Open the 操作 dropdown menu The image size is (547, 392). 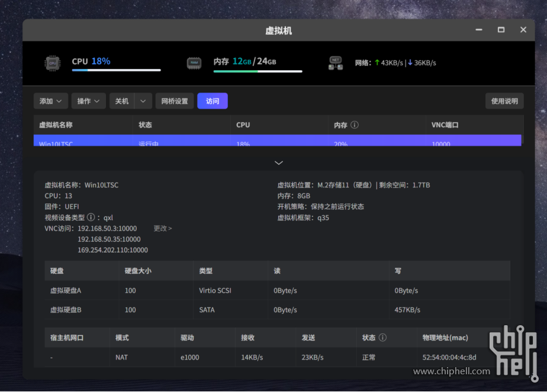tap(89, 101)
